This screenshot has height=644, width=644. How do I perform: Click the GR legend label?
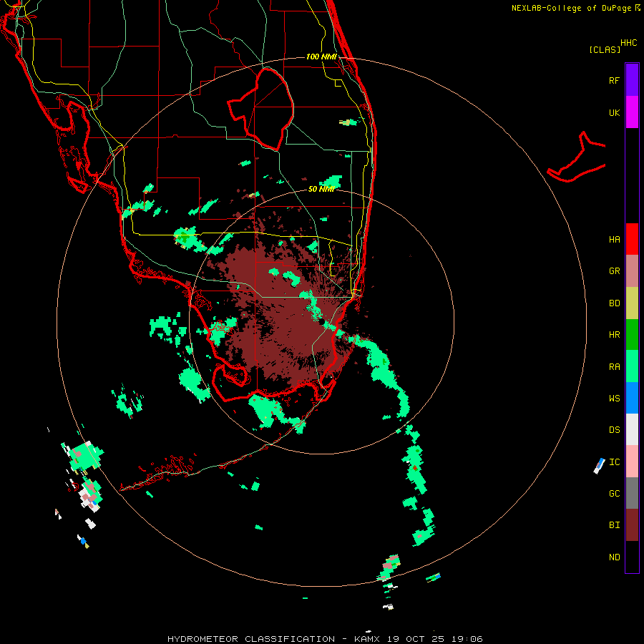click(614, 271)
